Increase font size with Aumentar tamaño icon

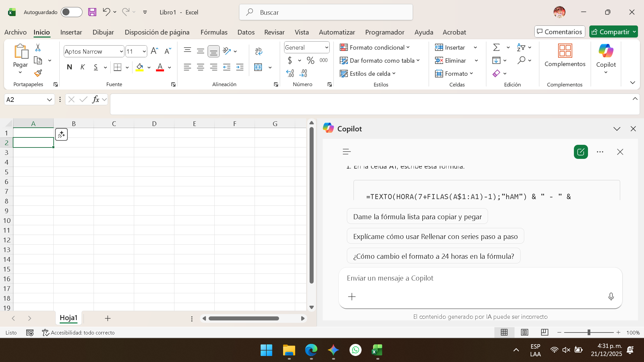tap(154, 51)
